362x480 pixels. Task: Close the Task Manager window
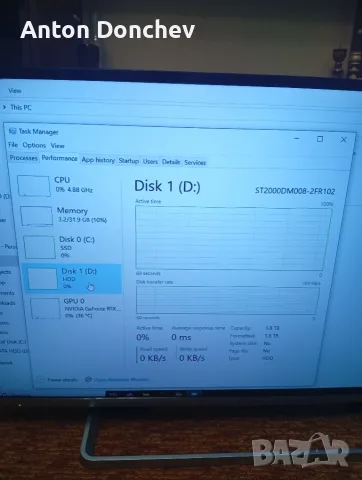coord(343,140)
